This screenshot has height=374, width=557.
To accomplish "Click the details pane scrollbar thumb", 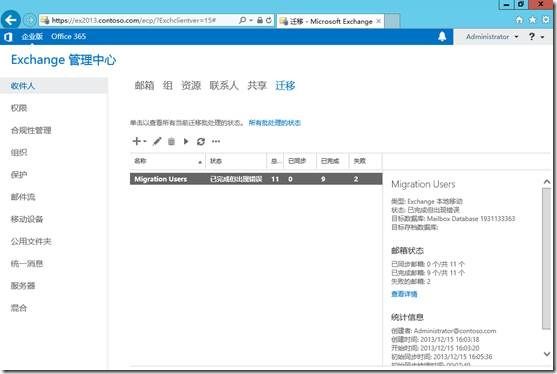I will (x=546, y=259).
